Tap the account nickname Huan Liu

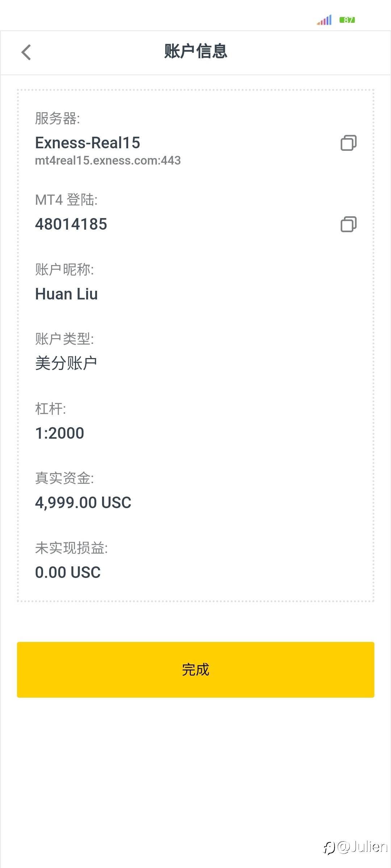pos(67,294)
